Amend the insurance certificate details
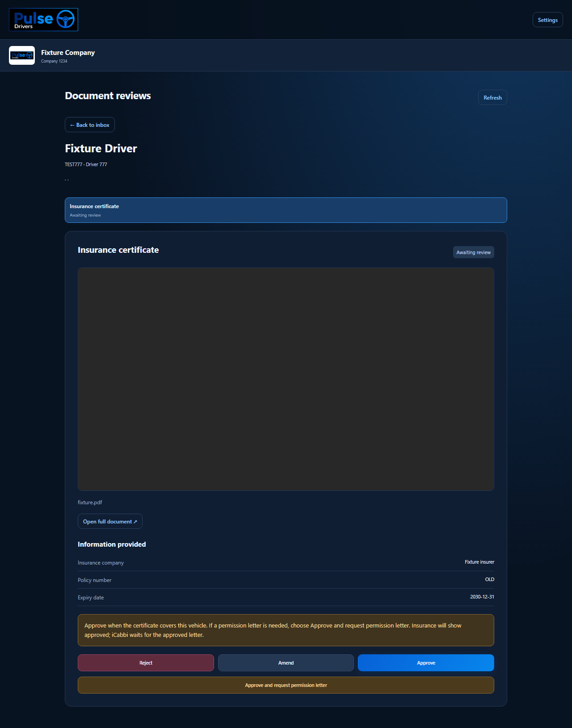This screenshot has height=728, width=572. (x=286, y=663)
